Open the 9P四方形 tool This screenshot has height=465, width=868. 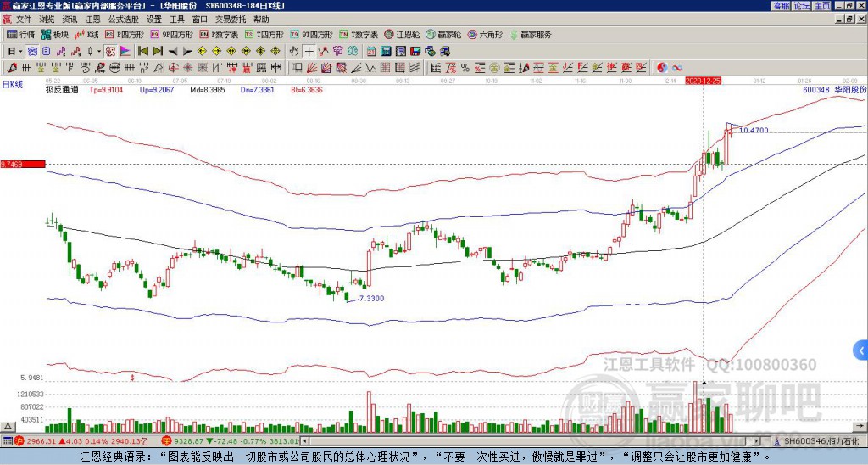click(x=172, y=35)
